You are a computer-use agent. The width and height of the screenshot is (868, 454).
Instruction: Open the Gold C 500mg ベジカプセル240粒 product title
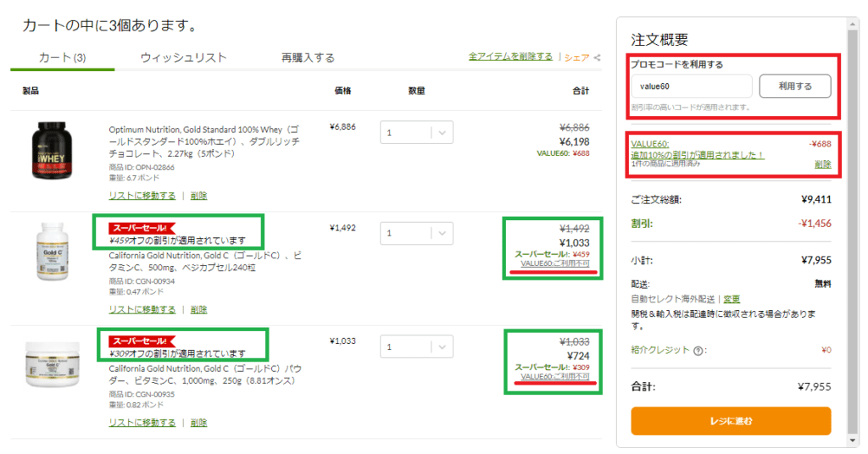[x=205, y=262]
